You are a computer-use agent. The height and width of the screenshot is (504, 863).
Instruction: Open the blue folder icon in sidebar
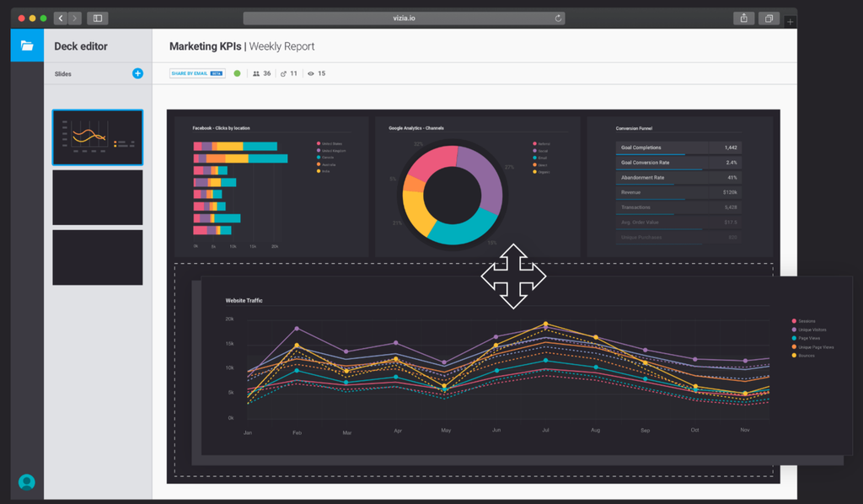click(x=27, y=46)
